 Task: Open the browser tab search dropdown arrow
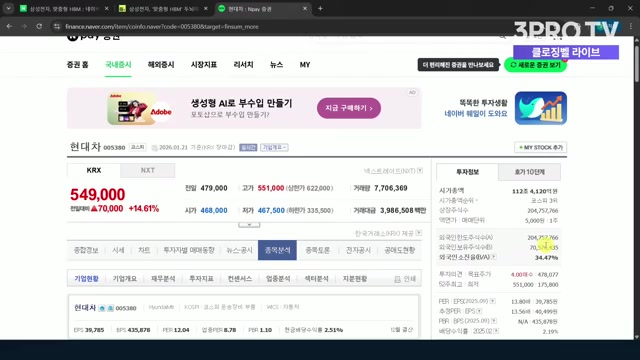tap(8, 9)
